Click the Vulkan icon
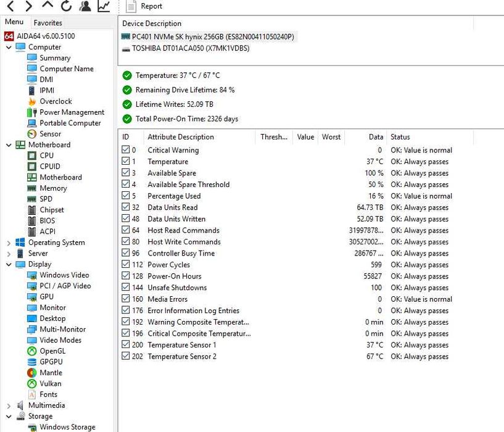Image resolution: width=504 pixels, height=432 pixels. point(32,384)
